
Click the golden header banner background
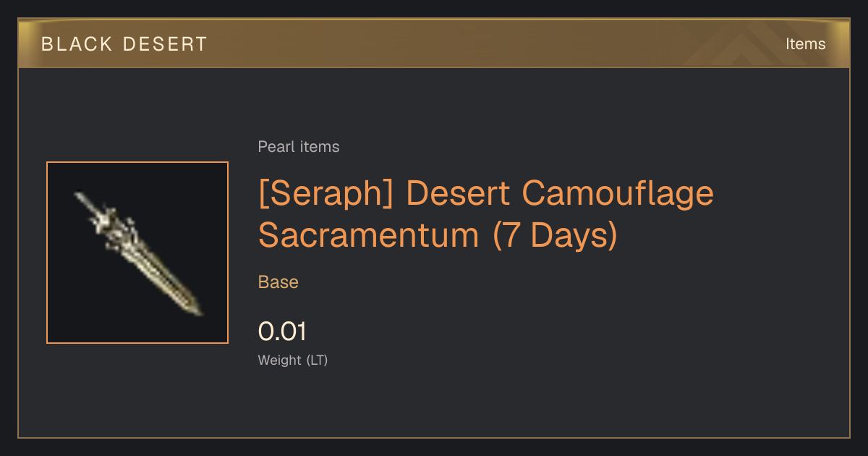(434, 43)
